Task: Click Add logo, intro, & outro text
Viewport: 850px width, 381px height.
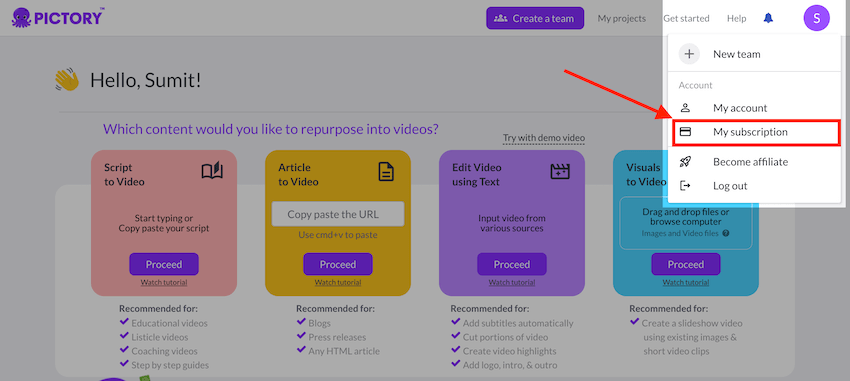Action: tap(510, 365)
